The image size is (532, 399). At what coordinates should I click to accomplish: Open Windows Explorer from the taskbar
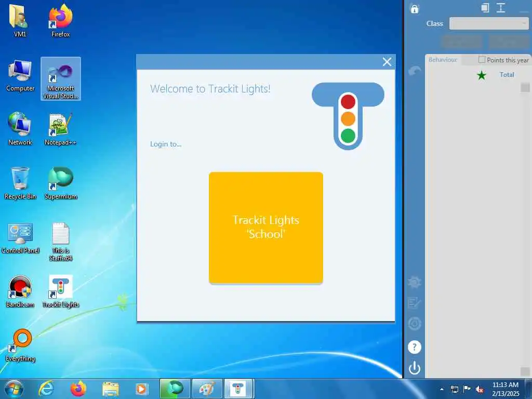pyautogui.click(x=110, y=389)
